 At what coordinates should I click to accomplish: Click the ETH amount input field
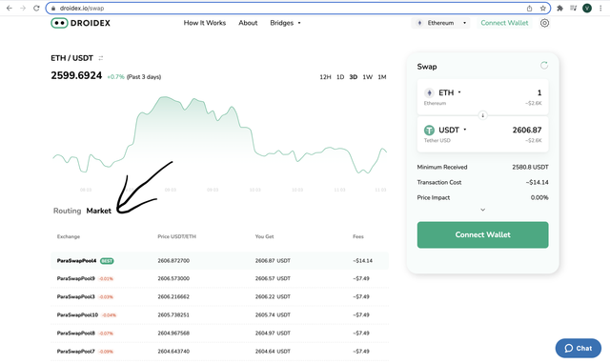(x=539, y=92)
